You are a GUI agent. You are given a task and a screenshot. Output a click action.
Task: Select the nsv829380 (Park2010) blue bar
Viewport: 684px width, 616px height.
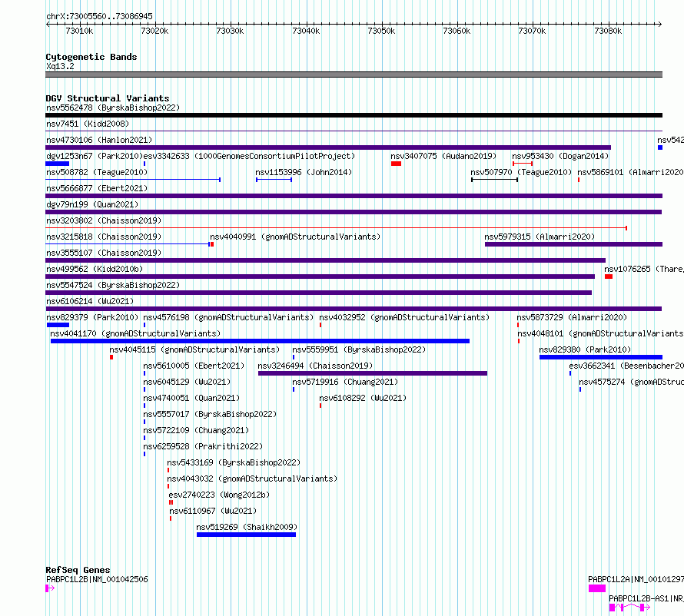click(601, 357)
